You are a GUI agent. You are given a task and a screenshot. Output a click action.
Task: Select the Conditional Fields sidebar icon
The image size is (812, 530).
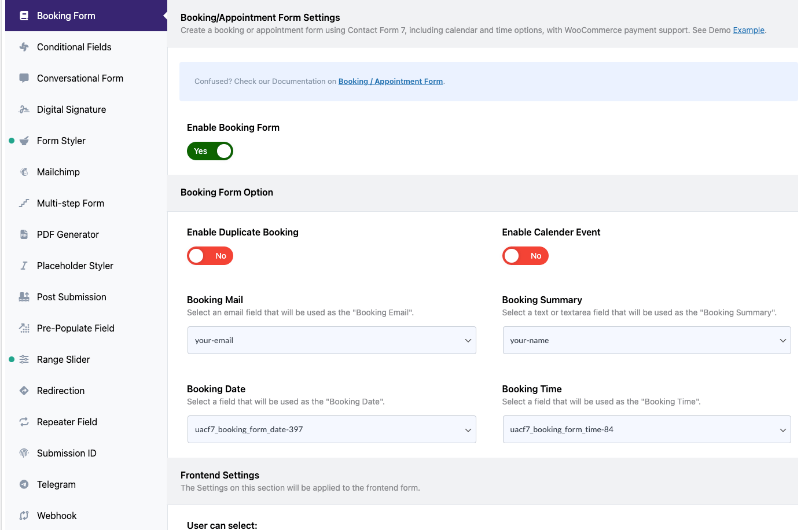(x=24, y=47)
